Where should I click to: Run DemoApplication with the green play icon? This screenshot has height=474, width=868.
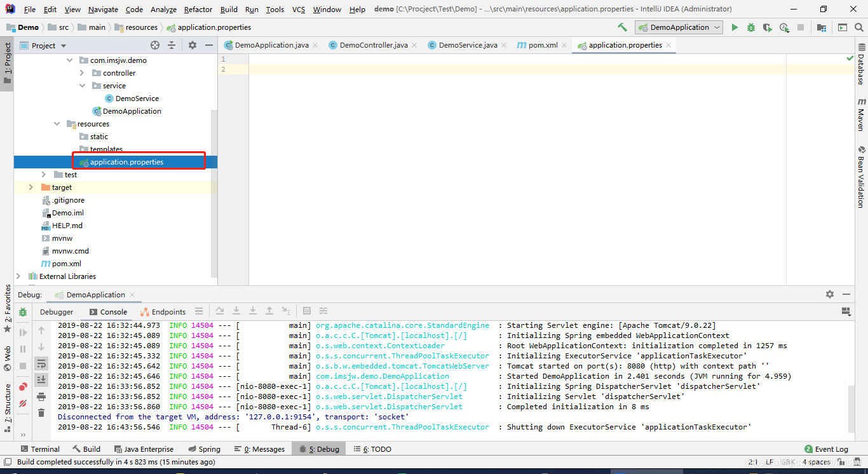[735, 27]
